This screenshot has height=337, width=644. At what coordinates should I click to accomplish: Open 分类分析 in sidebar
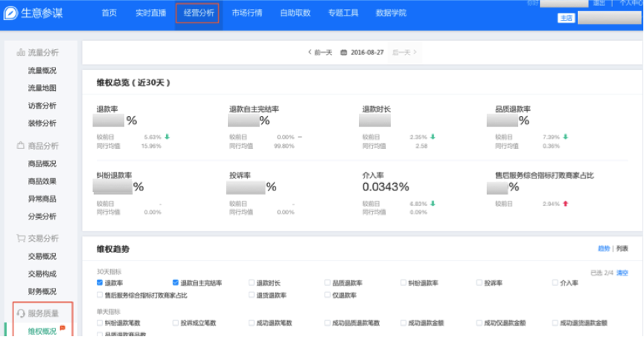click(x=42, y=216)
